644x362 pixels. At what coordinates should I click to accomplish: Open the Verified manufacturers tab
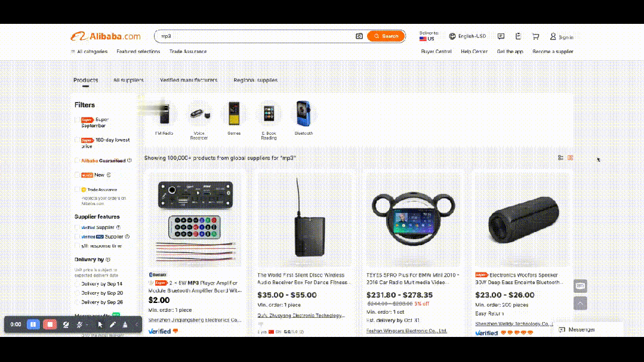(189, 80)
